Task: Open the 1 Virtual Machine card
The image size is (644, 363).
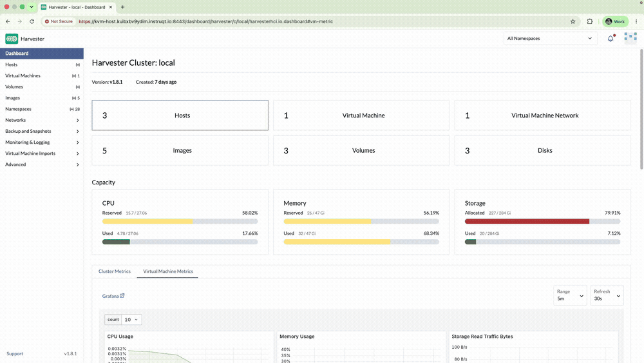Action: click(x=361, y=115)
